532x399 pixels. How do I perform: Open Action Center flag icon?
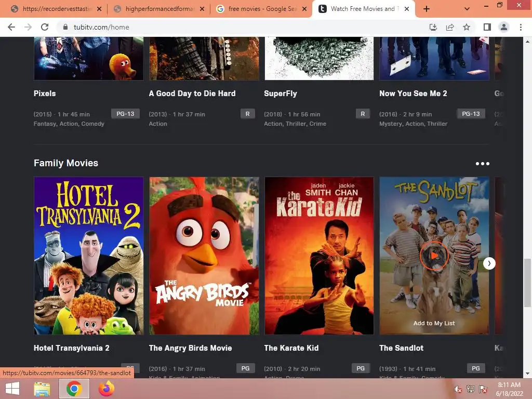(483, 389)
